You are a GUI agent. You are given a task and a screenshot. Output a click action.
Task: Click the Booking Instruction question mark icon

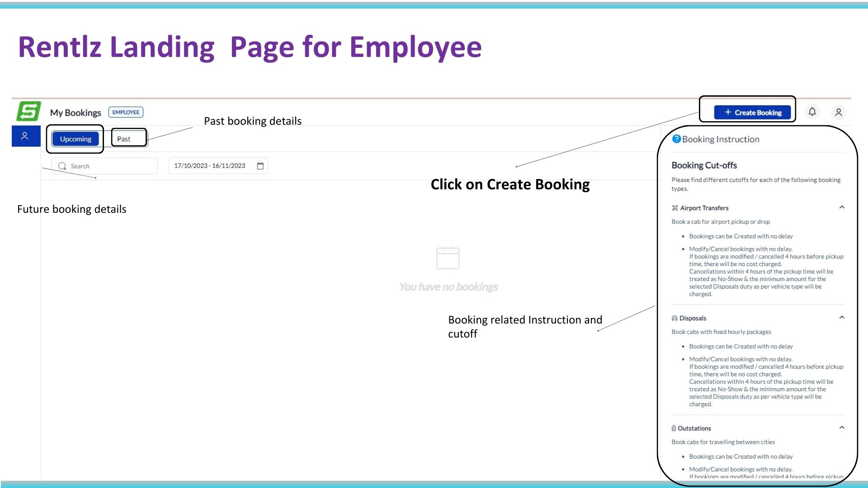[676, 139]
